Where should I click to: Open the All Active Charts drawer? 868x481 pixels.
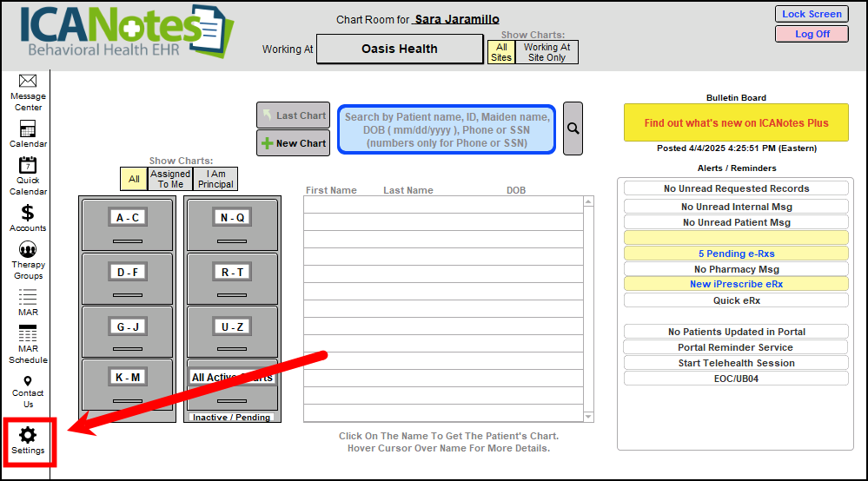(233, 385)
